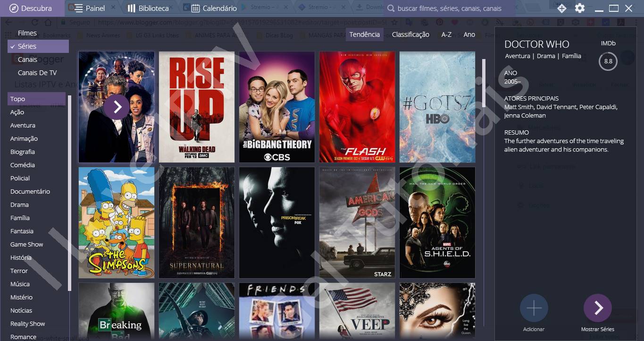Click the poster grid vertical scrollbar
Screen dimensions: 644x341
tap(483, 83)
